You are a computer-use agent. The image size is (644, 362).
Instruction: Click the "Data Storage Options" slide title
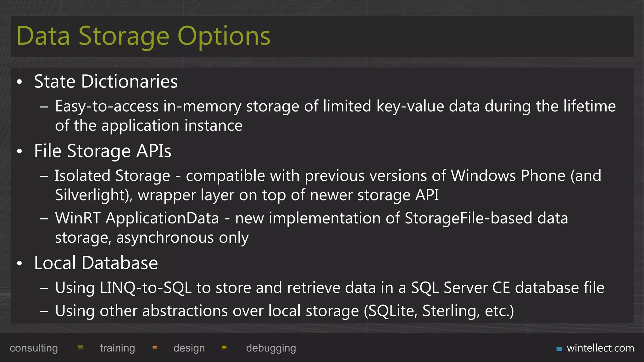[x=143, y=36]
